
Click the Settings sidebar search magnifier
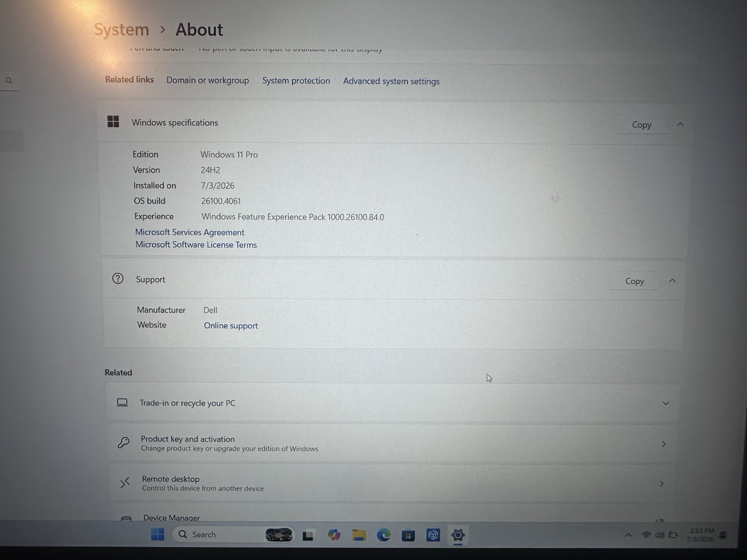point(9,81)
